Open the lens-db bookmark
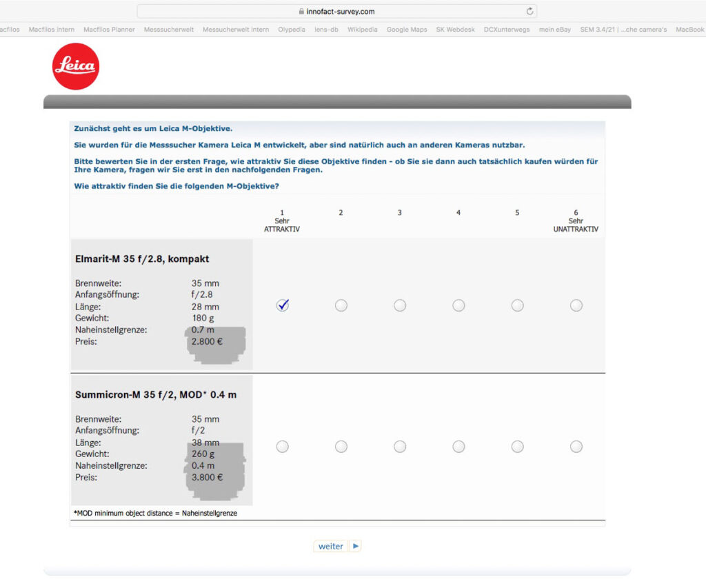Viewport: 706px width, 588px height. [x=326, y=29]
